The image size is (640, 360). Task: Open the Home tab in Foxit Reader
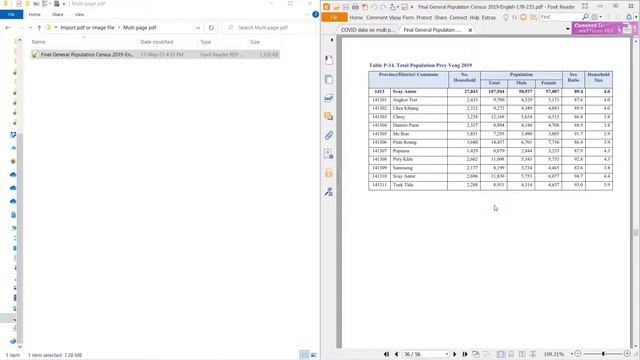356,18
